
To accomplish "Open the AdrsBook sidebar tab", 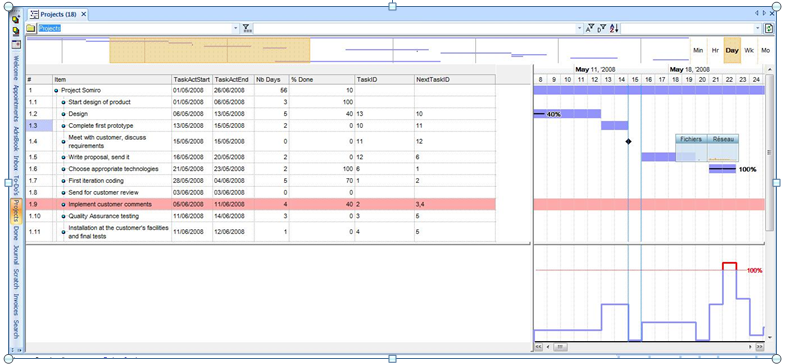I will point(16,139).
